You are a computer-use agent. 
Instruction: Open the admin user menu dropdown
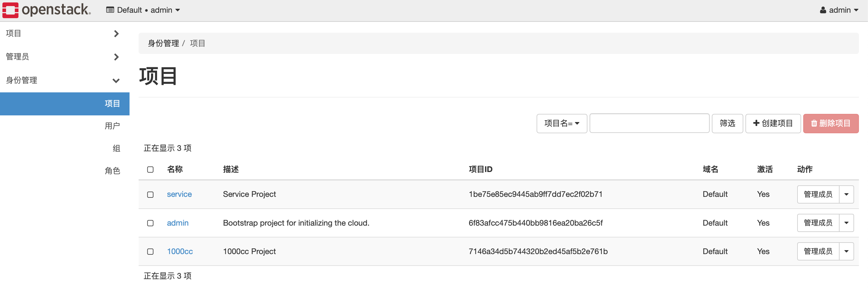pos(839,10)
